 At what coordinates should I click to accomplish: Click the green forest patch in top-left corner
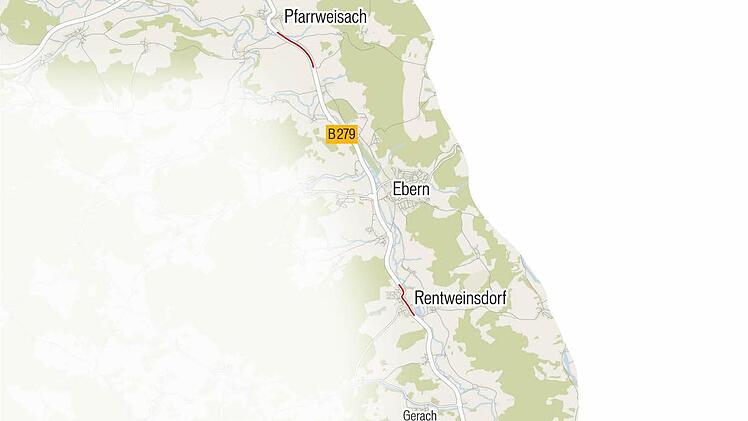(x=24, y=21)
